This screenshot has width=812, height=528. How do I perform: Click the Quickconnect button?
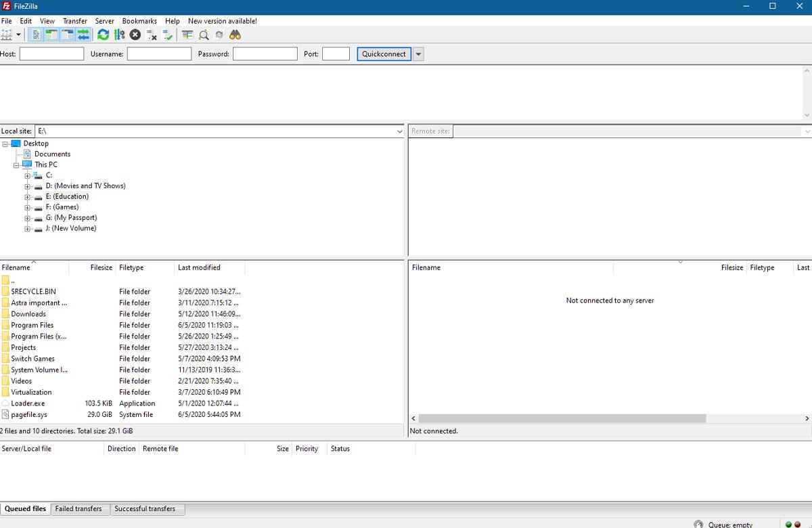[x=384, y=54]
